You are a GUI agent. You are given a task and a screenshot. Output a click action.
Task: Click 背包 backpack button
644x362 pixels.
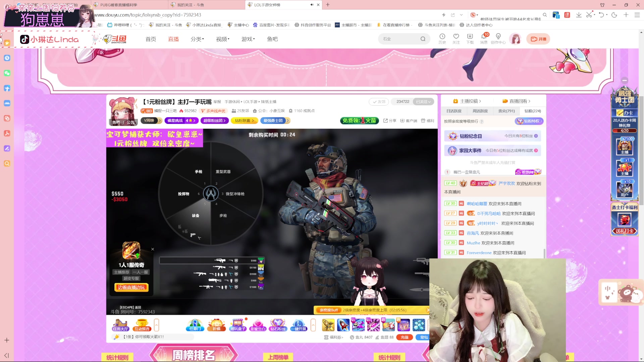click(423, 337)
